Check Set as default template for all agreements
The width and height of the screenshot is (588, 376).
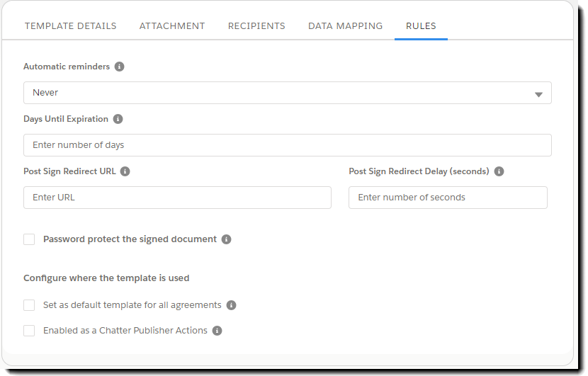pos(29,305)
